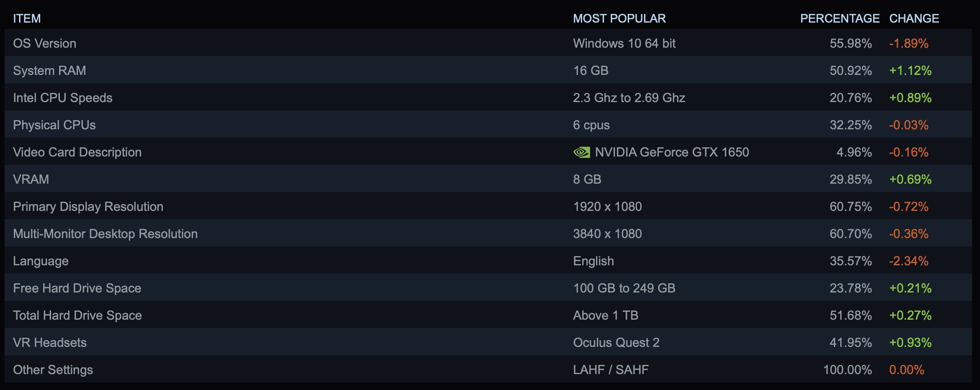980x390 pixels.
Task: Click the MOST POPULAR column header
Action: pos(619,18)
